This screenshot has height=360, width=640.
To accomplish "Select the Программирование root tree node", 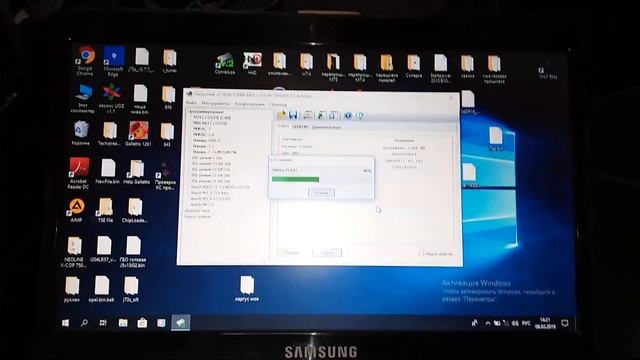I will coord(206,111).
